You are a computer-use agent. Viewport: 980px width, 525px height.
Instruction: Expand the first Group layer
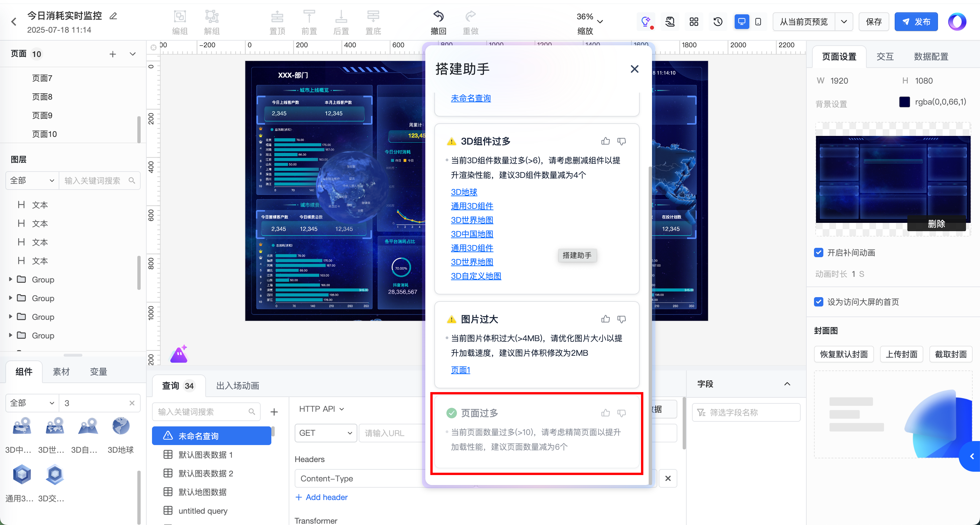point(11,279)
